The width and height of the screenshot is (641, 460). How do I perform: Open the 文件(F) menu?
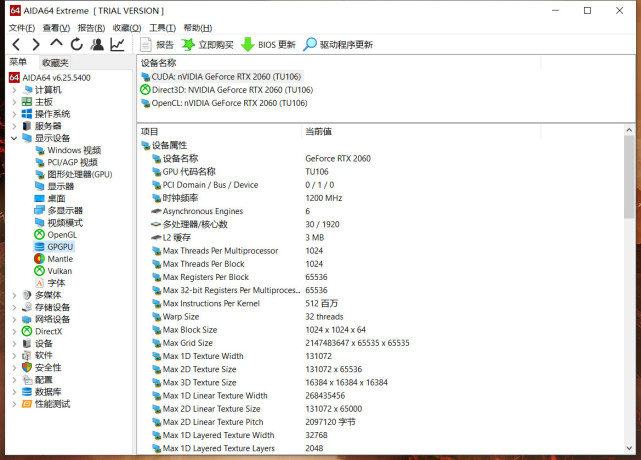[22, 28]
